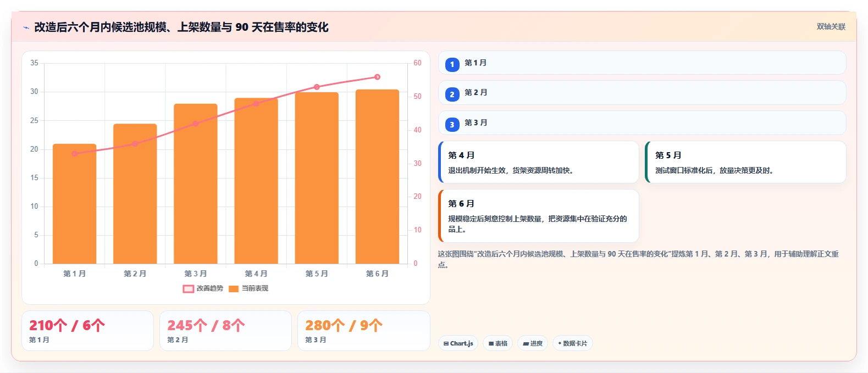The height and width of the screenshot is (373, 868).
Task: Open the 第 5 月 card
Action: click(x=745, y=162)
